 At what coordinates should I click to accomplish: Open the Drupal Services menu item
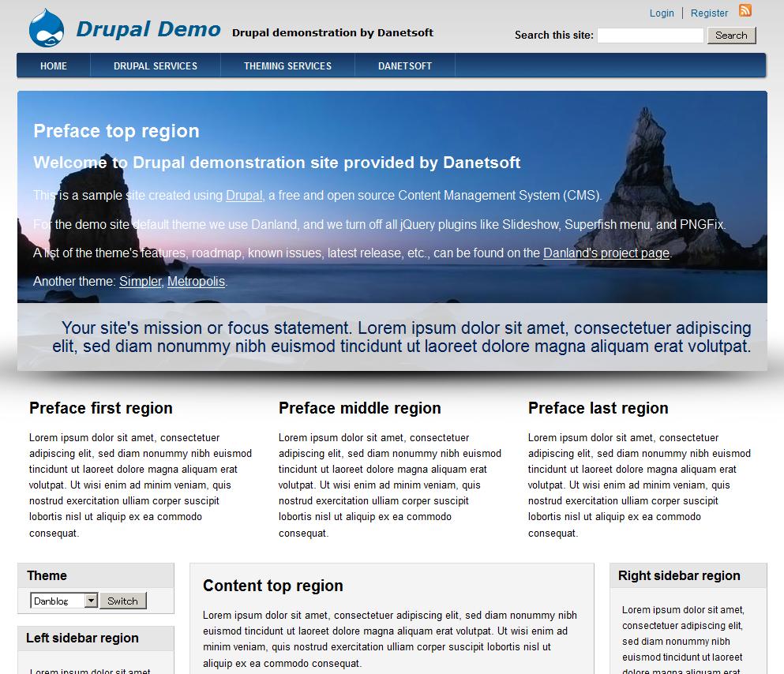pyautogui.click(x=156, y=66)
